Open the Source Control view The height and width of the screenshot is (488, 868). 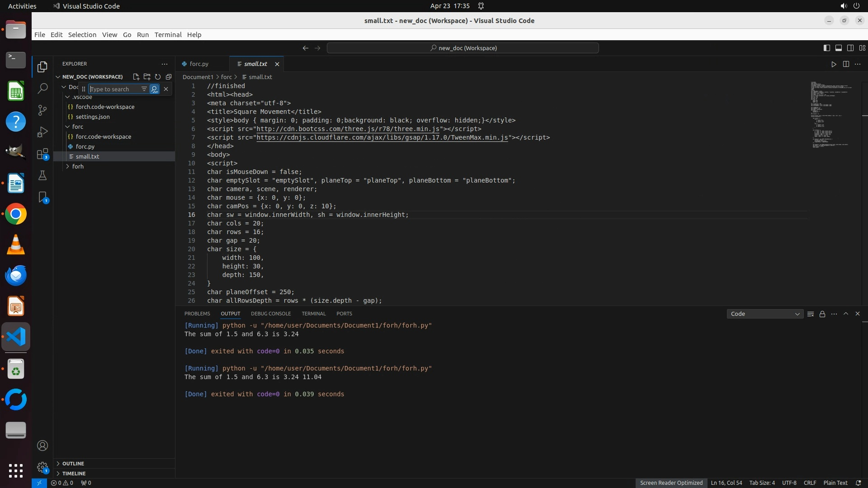(x=42, y=110)
